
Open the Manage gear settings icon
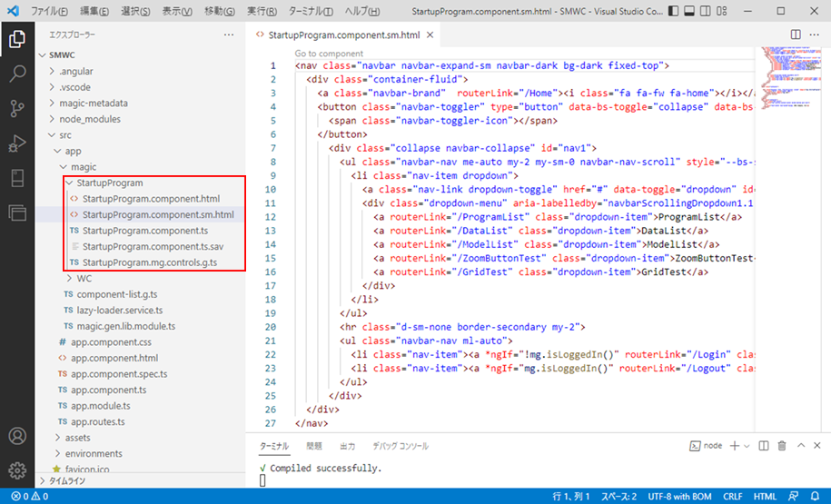click(17, 470)
